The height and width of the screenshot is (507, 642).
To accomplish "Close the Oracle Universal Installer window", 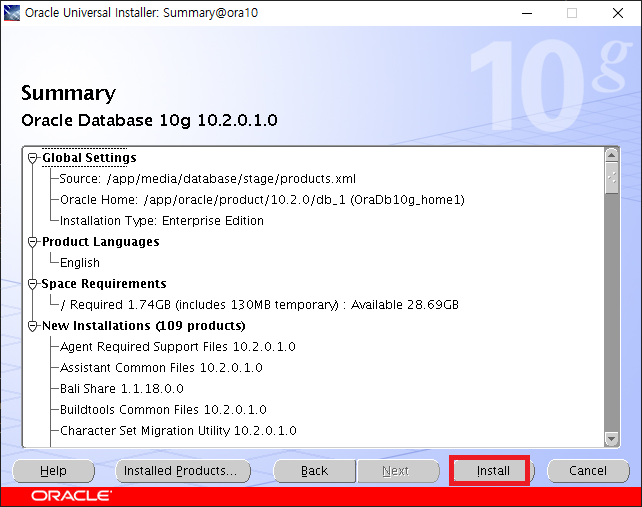I will (x=618, y=14).
